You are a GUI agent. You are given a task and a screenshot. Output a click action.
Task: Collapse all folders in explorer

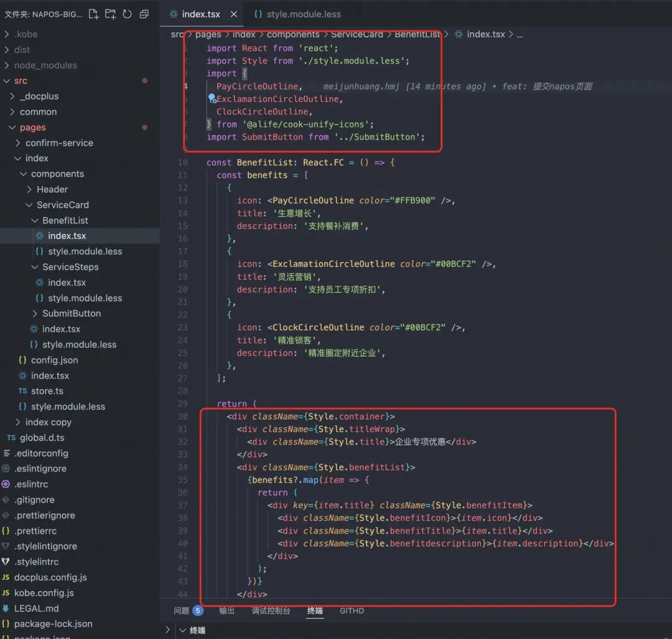[144, 14]
